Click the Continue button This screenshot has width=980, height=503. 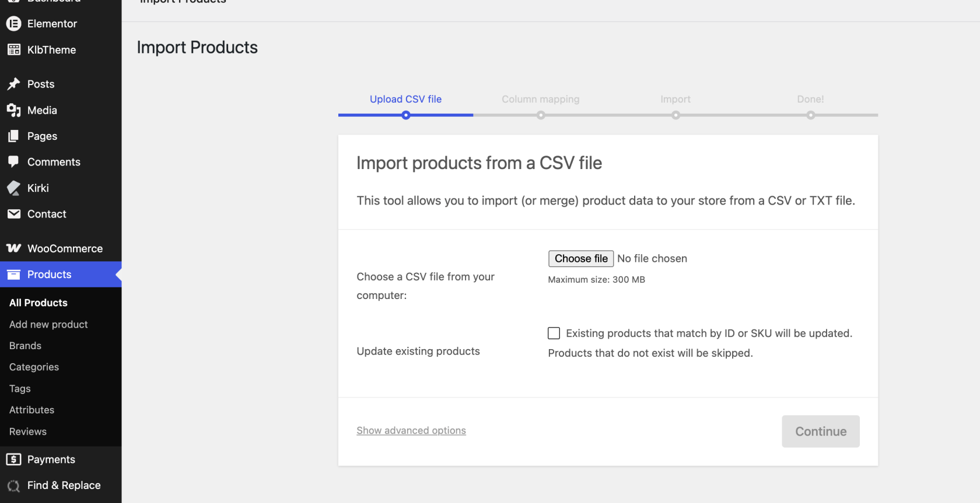pos(821,431)
